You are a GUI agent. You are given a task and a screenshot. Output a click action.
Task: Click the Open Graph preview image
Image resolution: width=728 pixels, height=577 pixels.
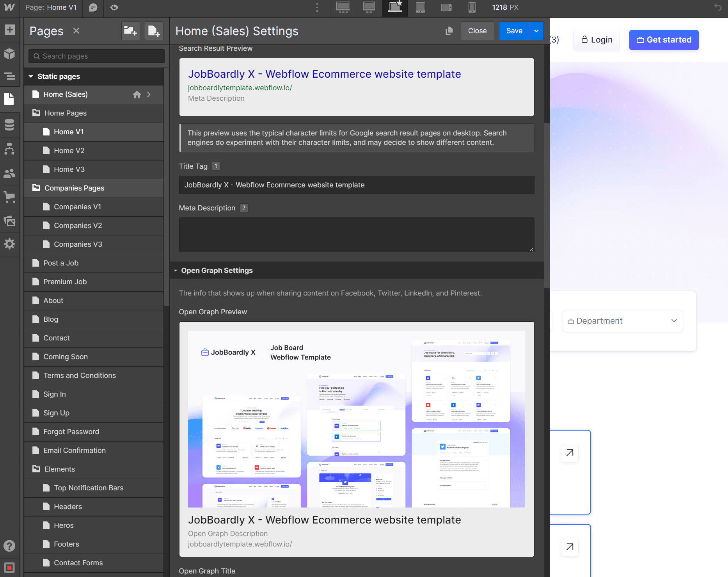click(357, 419)
